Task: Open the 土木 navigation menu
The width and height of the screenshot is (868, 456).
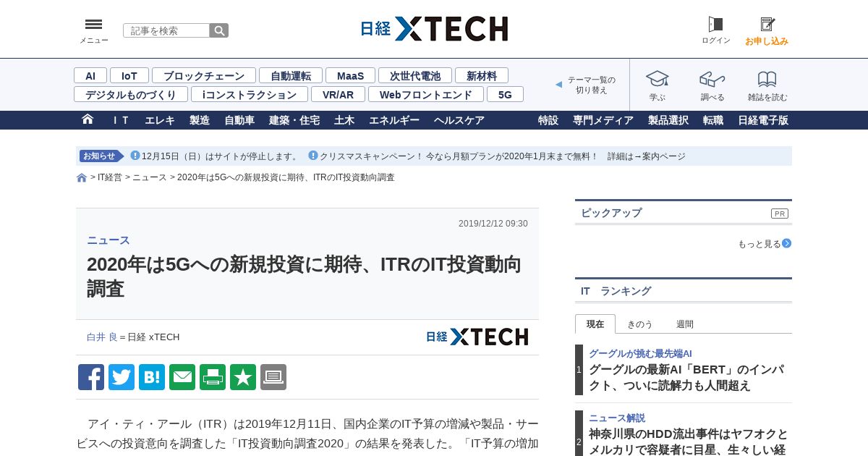Action: (x=344, y=120)
